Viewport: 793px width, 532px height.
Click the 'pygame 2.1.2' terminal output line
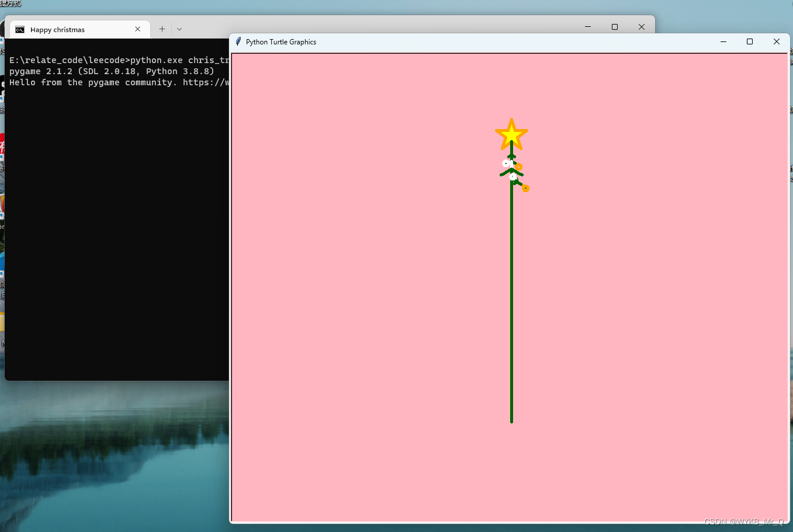(x=112, y=71)
